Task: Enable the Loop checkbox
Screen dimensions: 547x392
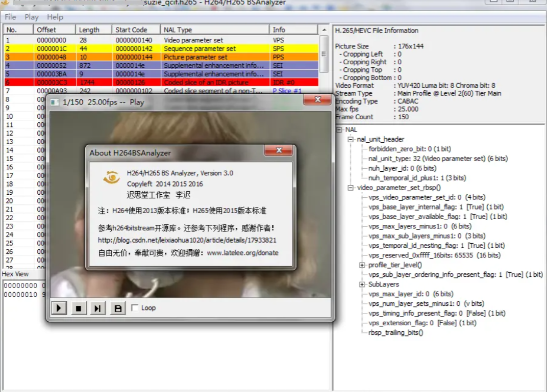Action: (x=135, y=308)
